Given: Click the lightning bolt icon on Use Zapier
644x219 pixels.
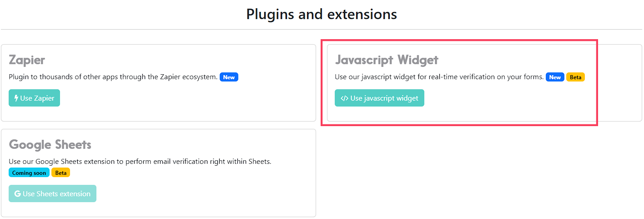Looking at the screenshot, I should 16,98.
